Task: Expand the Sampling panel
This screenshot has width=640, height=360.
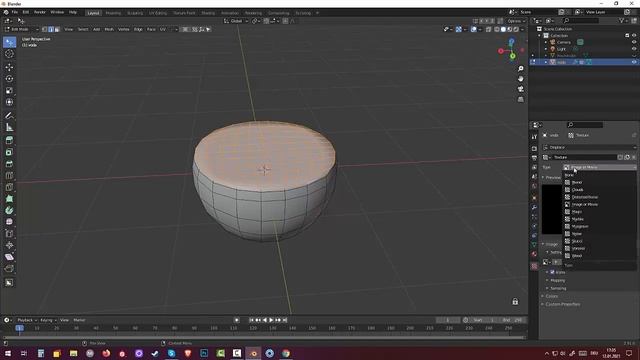Action: [x=557, y=288]
